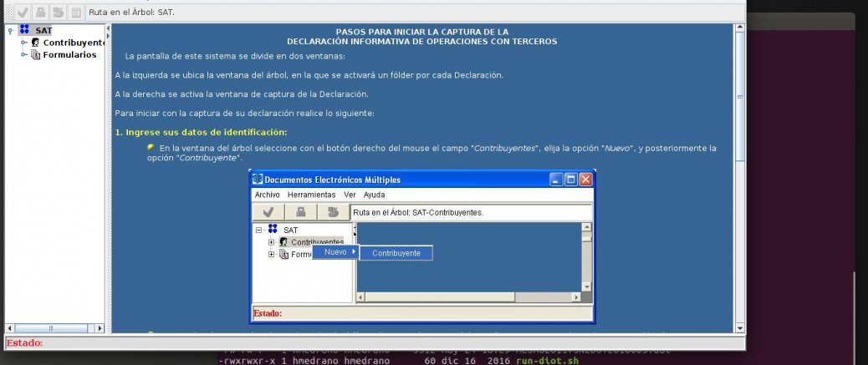Viewport: 868px width, 365px height.
Task: Click the red 'Estado:' status bar label
Action: (x=24, y=343)
